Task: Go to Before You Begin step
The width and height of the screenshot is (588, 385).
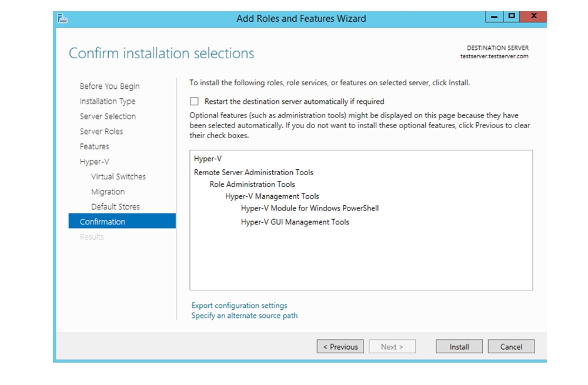Action: coord(109,86)
